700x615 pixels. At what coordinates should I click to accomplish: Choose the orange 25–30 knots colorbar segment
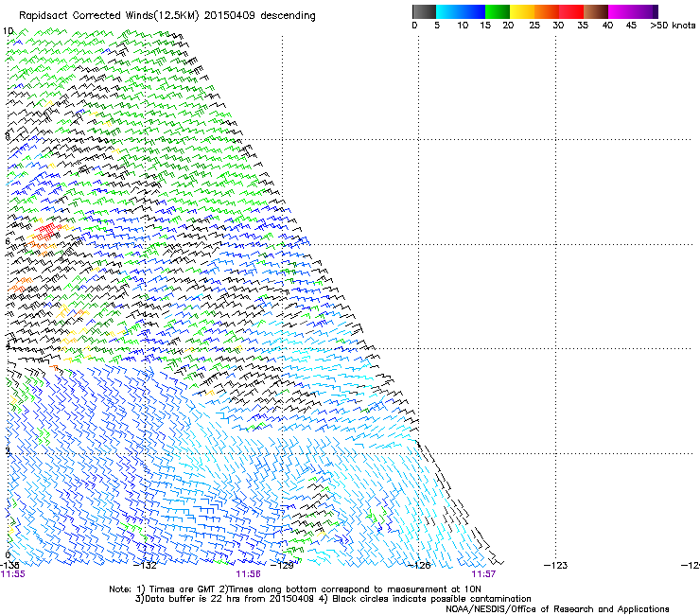pos(547,11)
